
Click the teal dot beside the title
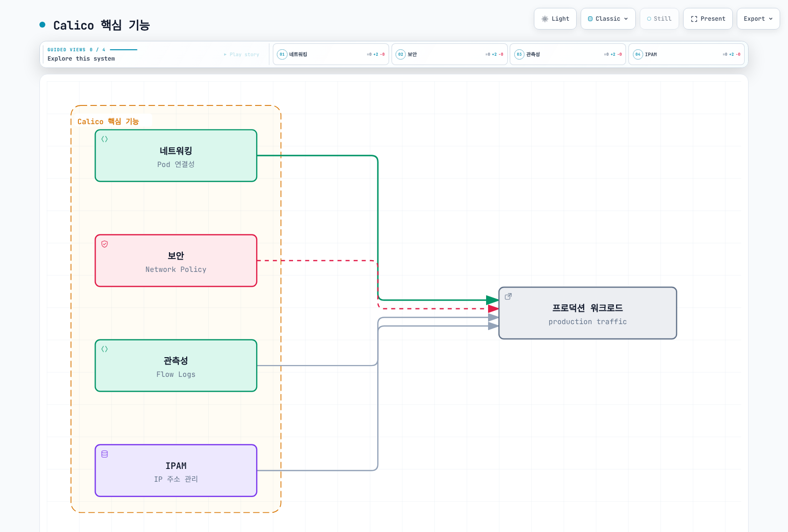point(42,25)
